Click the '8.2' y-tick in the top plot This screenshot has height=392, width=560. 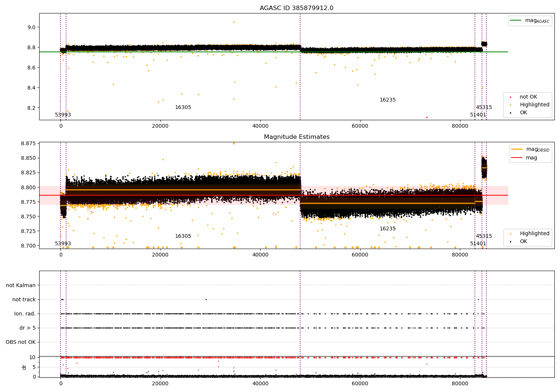coord(32,108)
